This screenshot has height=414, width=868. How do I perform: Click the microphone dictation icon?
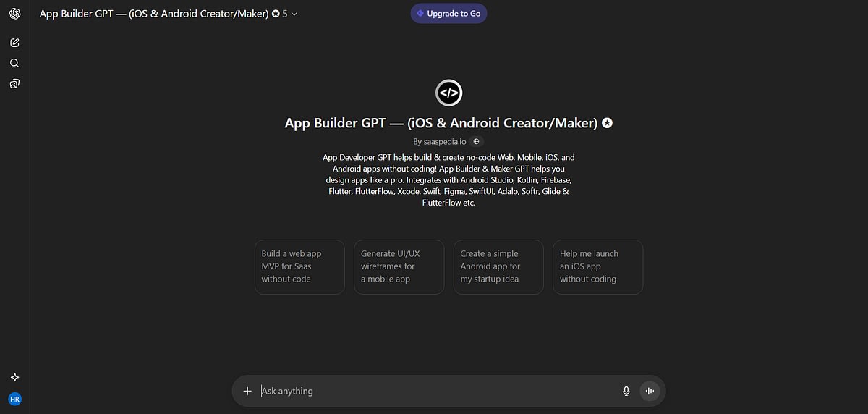pyautogui.click(x=626, y=391)
